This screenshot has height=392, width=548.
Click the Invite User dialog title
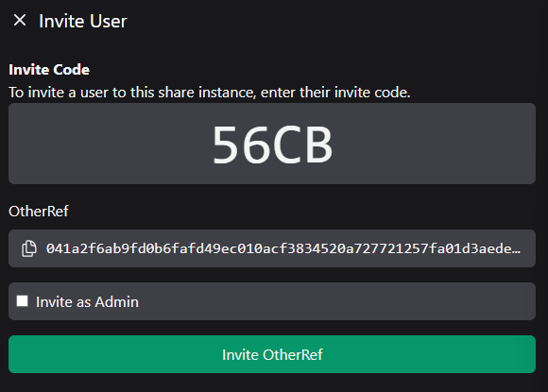pyautogui.click(x=83, y=21)
